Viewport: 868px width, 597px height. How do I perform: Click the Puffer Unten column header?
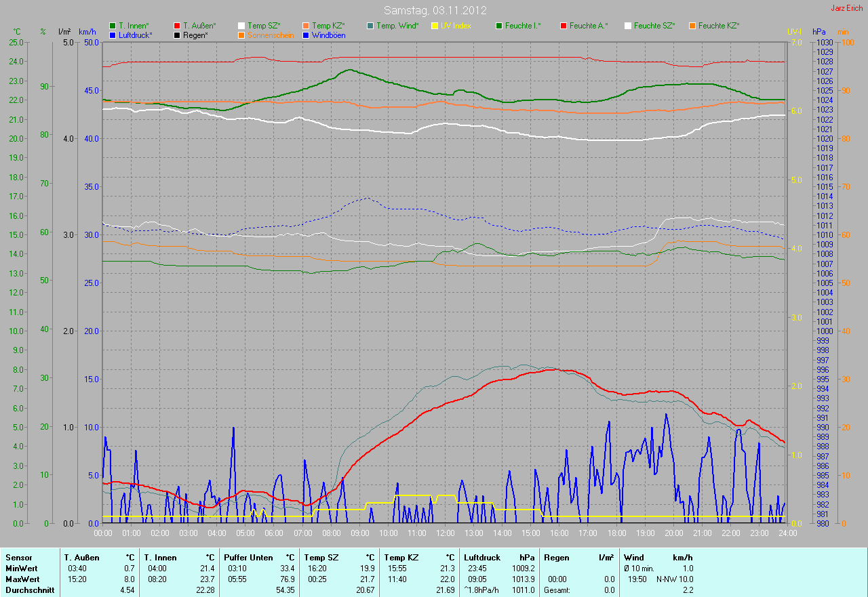coord(248,558)
